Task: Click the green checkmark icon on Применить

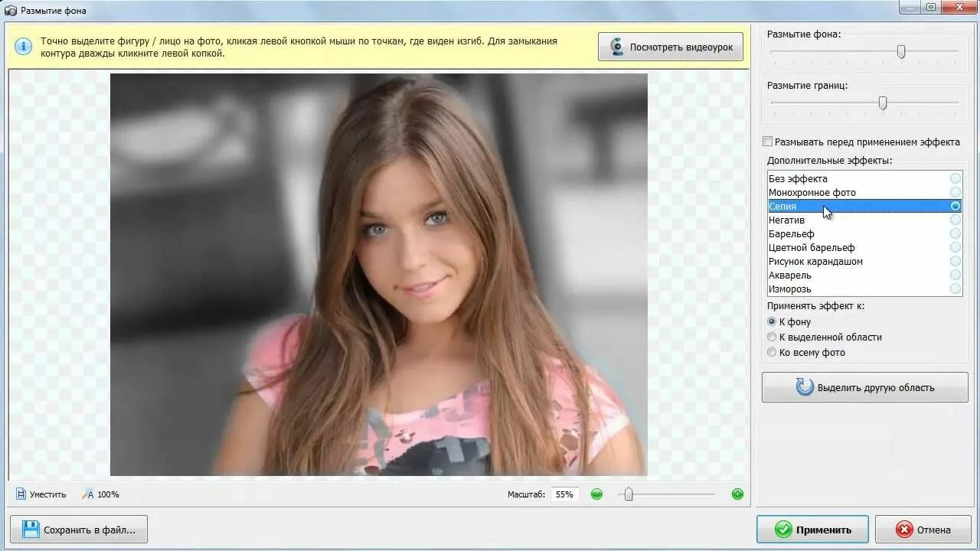Action: pos(782,530)
